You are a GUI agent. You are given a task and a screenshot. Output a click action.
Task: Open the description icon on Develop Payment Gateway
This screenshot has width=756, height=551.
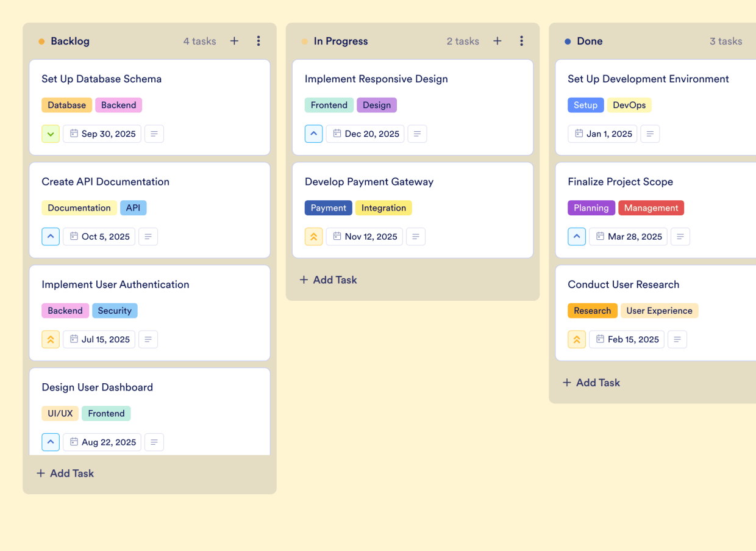click(416, 236)
